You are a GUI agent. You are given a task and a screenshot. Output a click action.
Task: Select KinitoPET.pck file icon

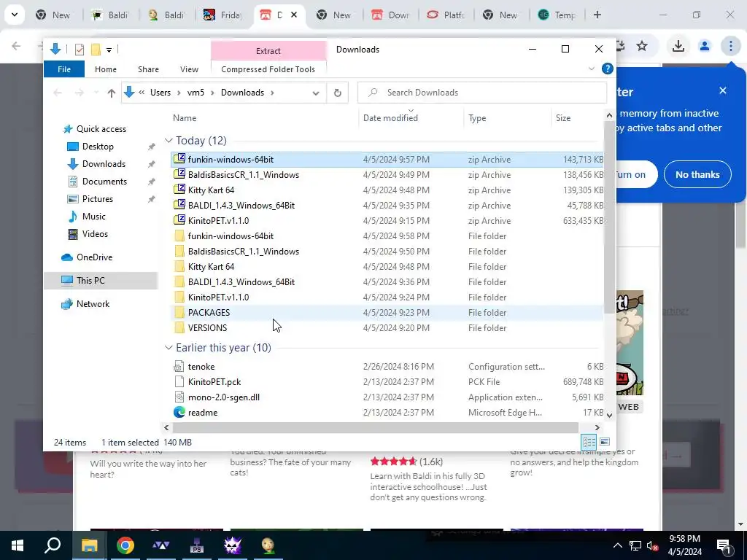pyautogui.click(x=179, y=381)
